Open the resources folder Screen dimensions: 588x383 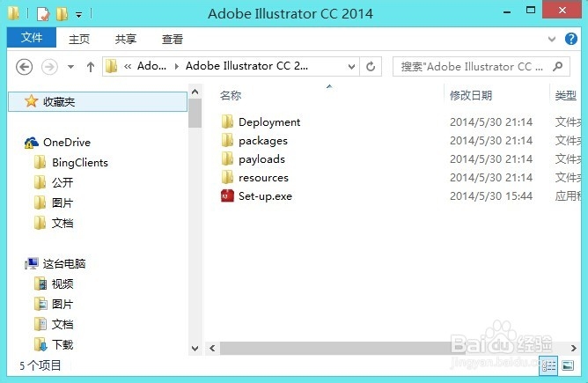263,178
